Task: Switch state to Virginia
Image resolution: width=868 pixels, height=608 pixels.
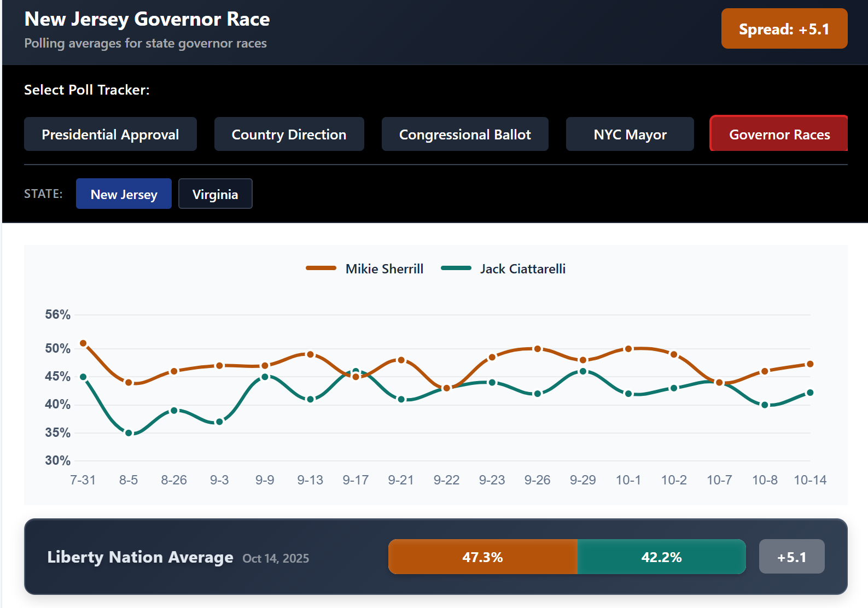Action: tap(215, 194)
